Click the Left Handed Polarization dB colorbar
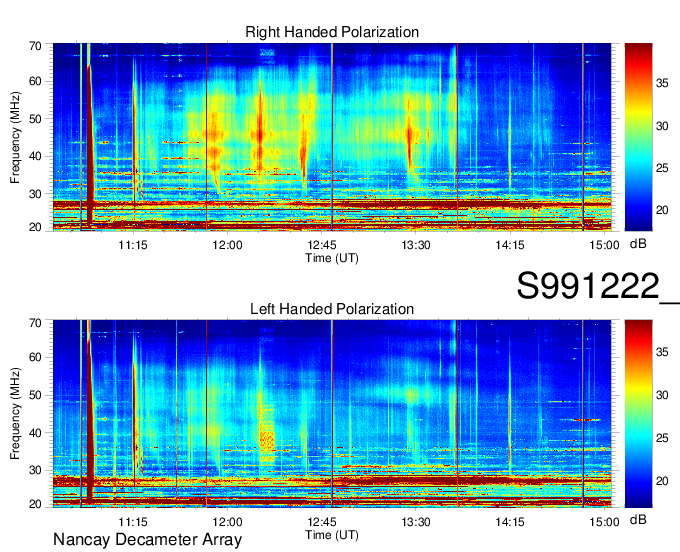This screenshot has width=680, height=552. 638,414
